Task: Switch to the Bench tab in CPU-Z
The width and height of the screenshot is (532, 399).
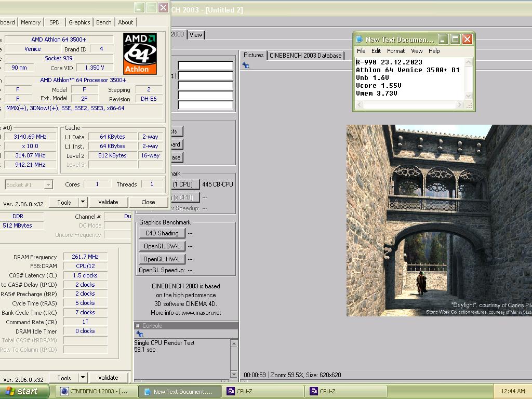Action: [103, 22]
